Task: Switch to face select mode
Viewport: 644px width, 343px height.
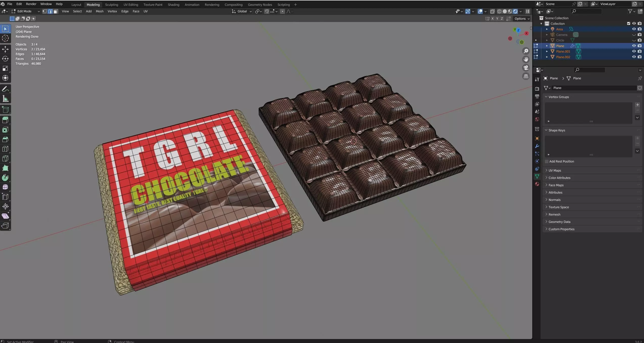Action: click(56, 11)
